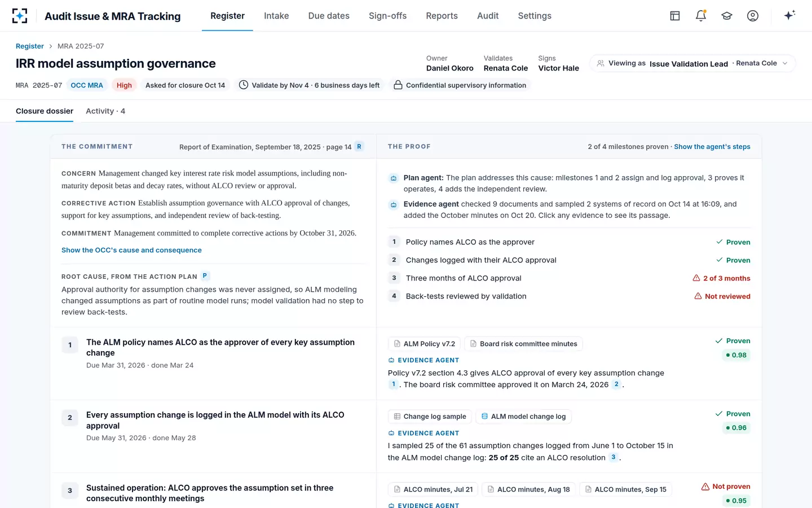Open ALCO minutes, Sep 15 document
The width and height of the screenshot is (812, 508).
pos(626,489)
